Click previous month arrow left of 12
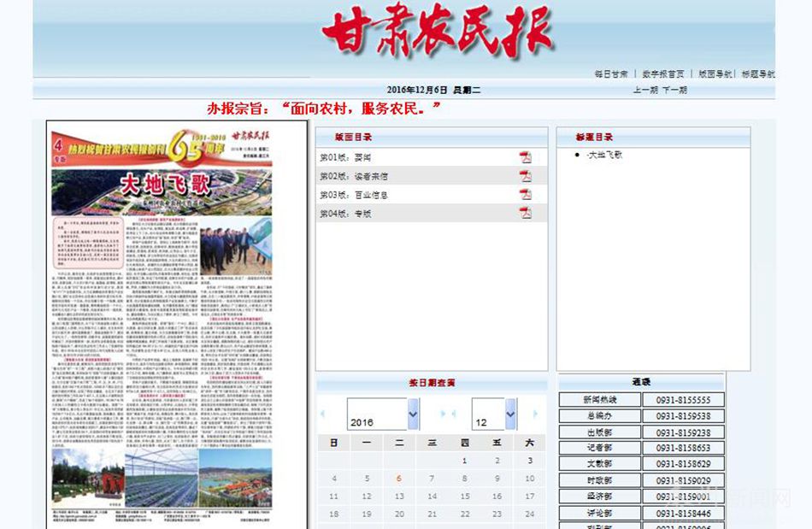The height and width of the screenshot is (529, 812). pos(454,414)
